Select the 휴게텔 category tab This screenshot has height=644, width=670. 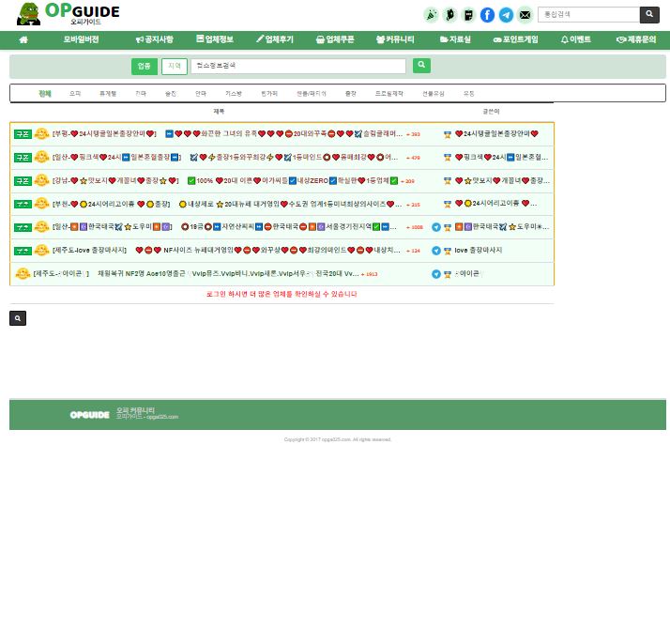(108, 93)
